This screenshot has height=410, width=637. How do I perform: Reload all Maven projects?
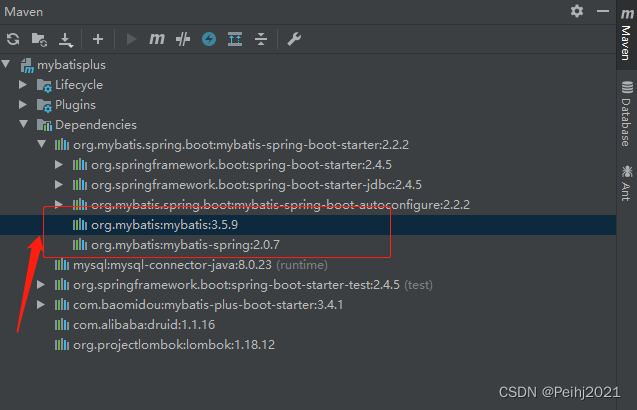coord(13,39)
